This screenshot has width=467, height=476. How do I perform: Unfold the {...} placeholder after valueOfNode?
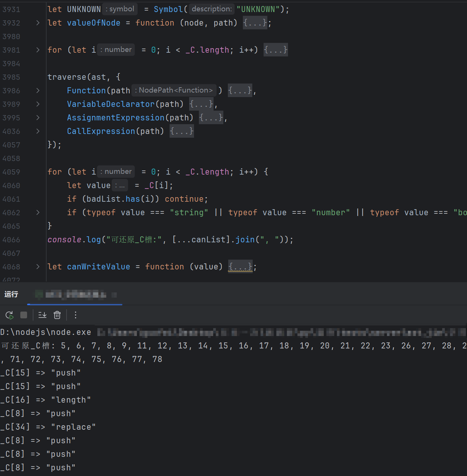255,23
